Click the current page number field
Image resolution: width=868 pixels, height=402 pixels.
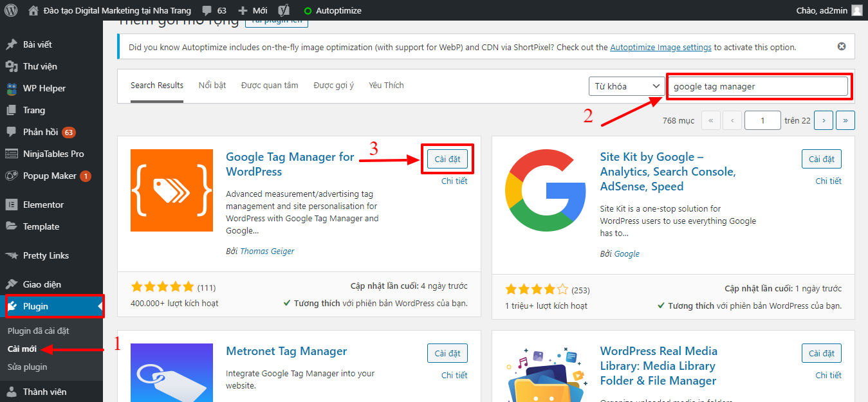762,120
